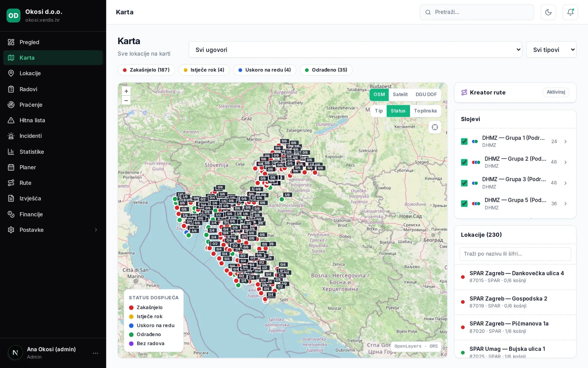Open Planer calendar icon
This screenshot has width=588, height=368.
11,167
